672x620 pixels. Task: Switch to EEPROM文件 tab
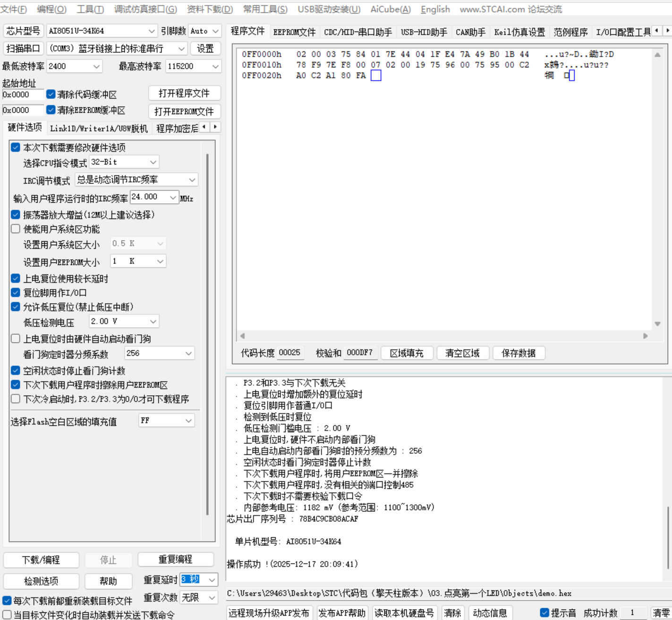point(294,32)
